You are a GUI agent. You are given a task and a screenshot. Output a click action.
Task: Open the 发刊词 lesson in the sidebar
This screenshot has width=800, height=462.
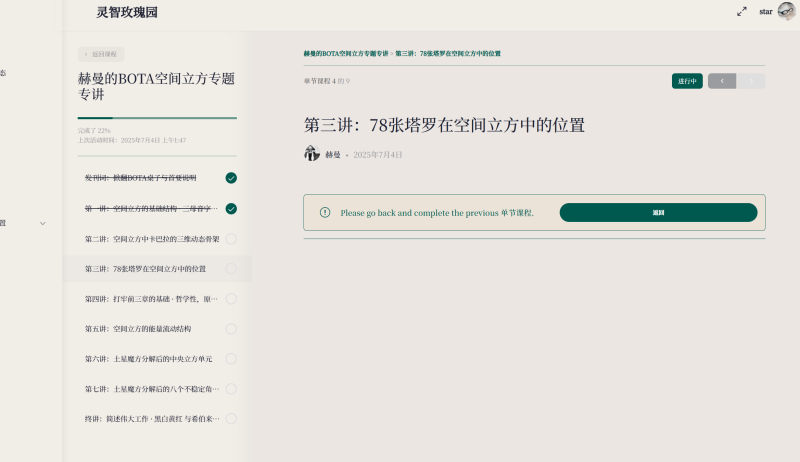(140, 178)
